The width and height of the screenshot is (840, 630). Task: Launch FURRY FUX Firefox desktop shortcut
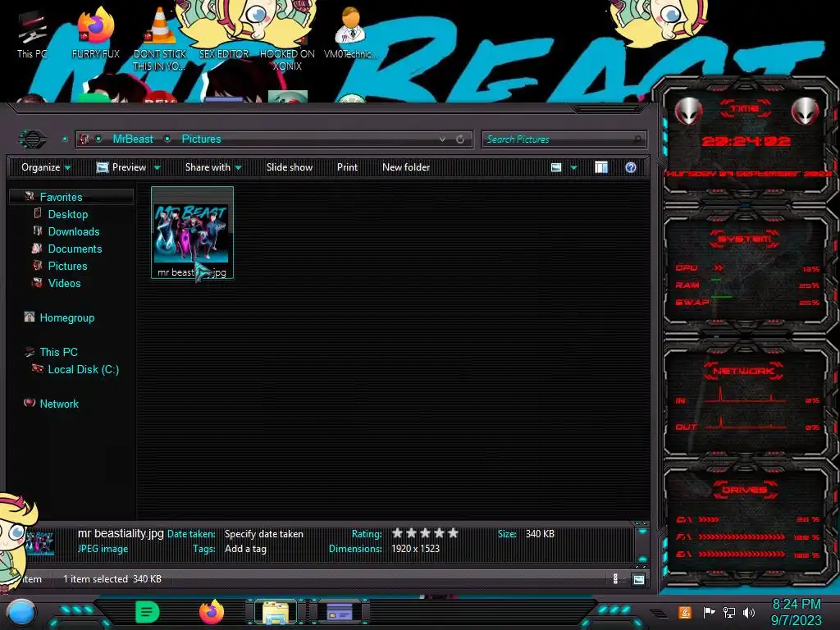click(96, 33)
